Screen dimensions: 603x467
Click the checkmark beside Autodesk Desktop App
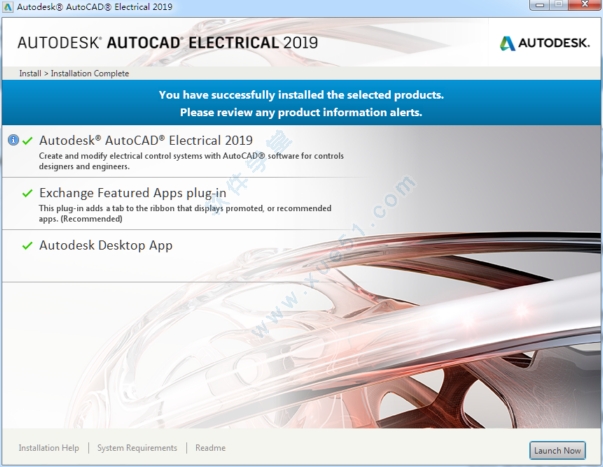point(27,245)
